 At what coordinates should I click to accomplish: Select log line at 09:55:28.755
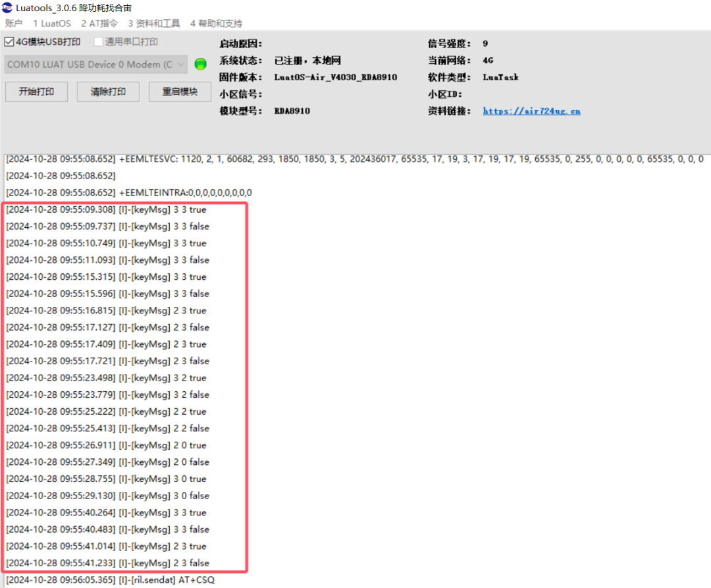coord(106,479)
